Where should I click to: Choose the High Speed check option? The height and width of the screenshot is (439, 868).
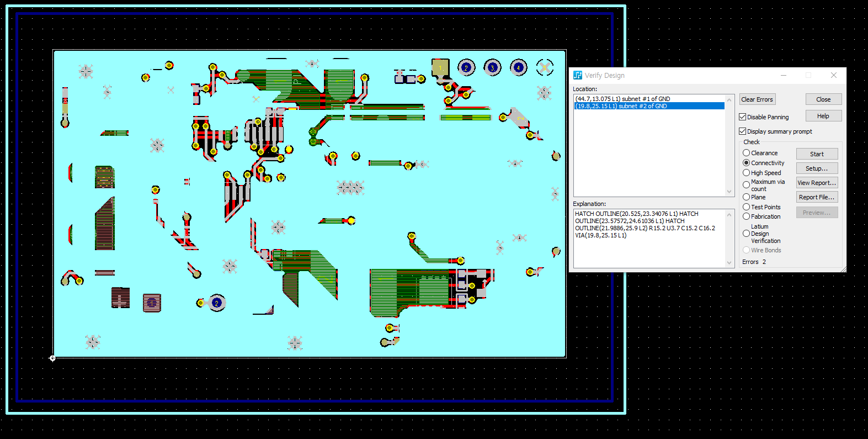[747, 173]
